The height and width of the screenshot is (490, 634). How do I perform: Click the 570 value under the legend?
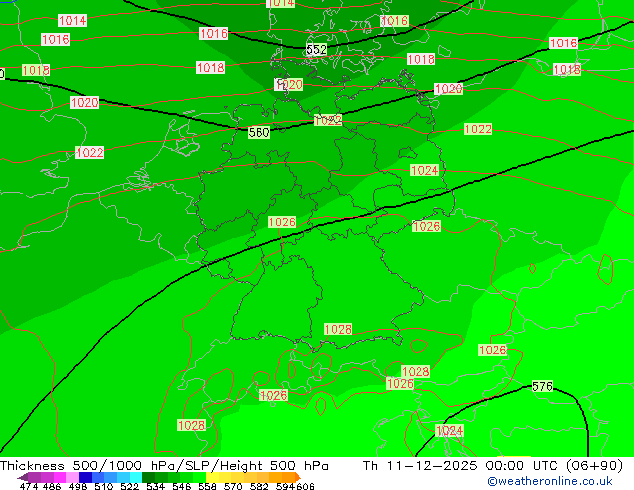(233, 486)
